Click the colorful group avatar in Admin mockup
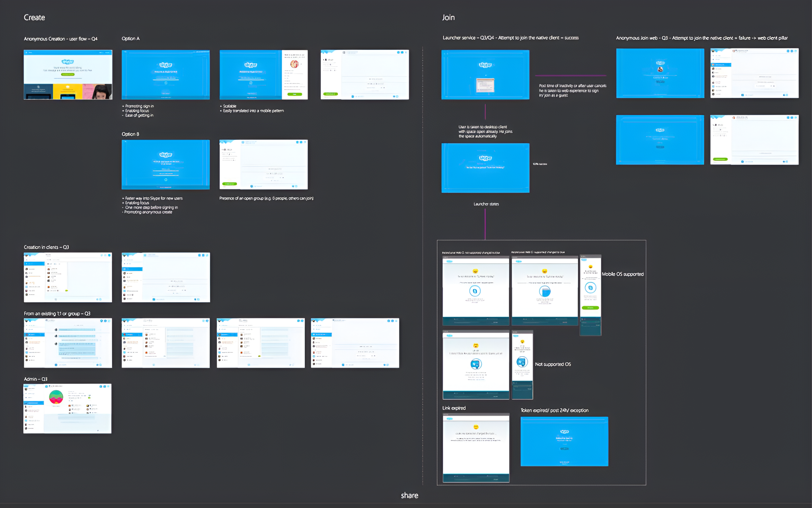The image size is (812, 508). 56,397
